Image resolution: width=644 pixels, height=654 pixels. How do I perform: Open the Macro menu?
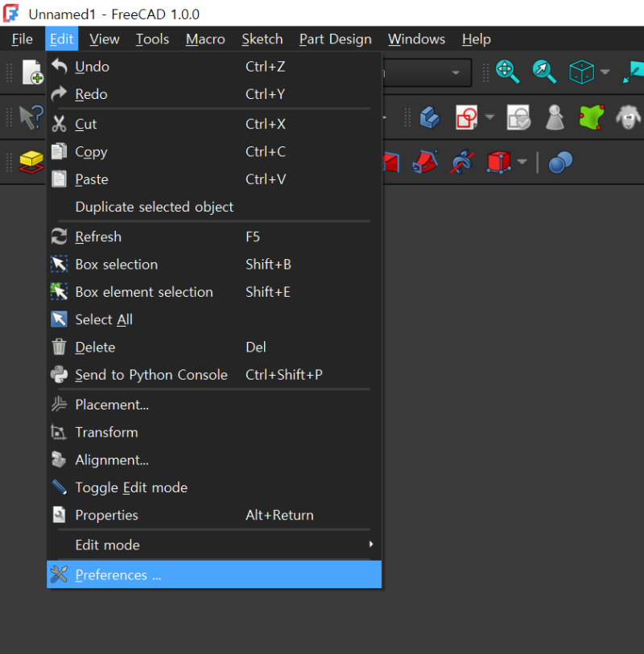click(204, 39)
